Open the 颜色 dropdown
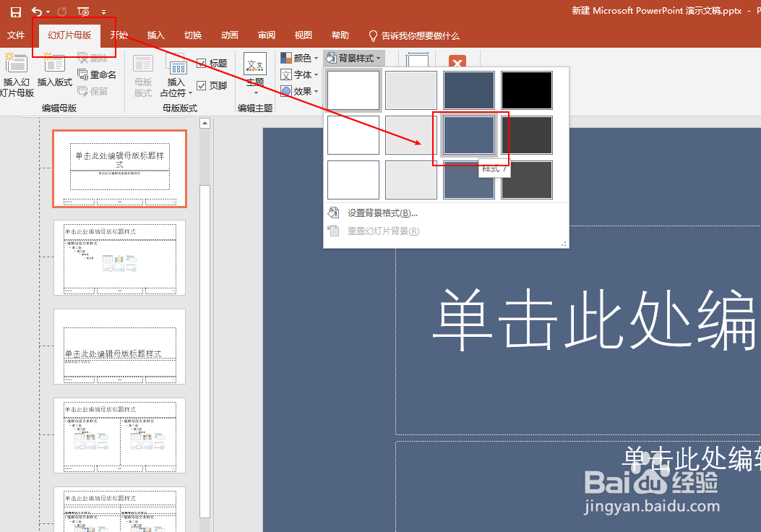 pyautogui.click(x=299, y=58)
